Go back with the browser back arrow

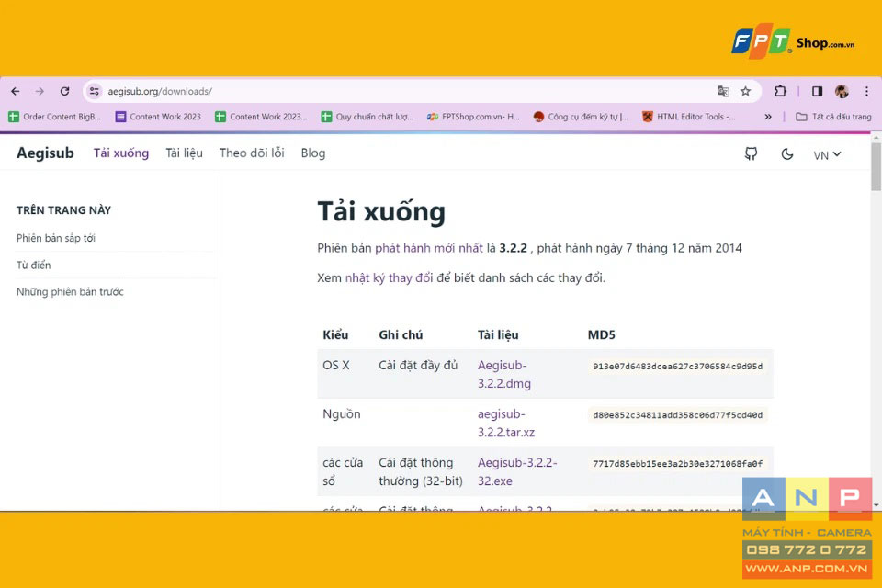(16, 91)
